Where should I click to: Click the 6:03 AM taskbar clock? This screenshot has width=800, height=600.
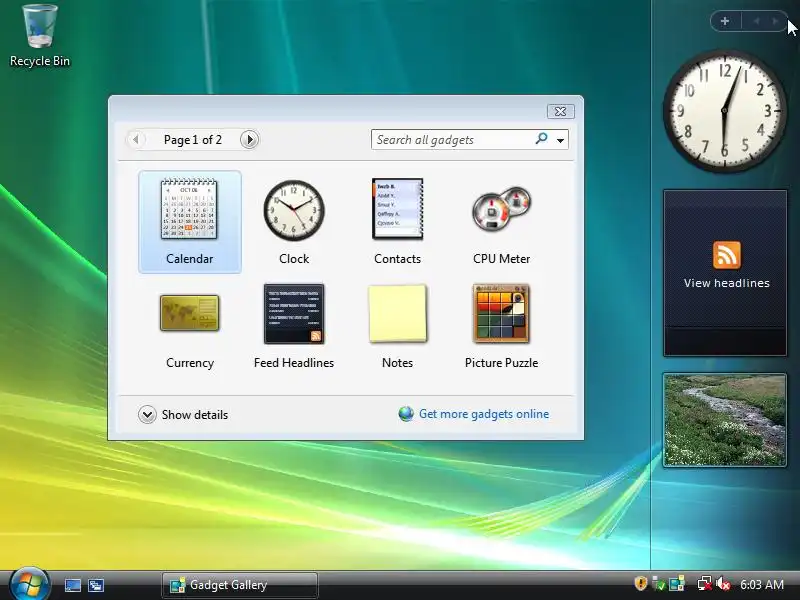click(762, 584)
